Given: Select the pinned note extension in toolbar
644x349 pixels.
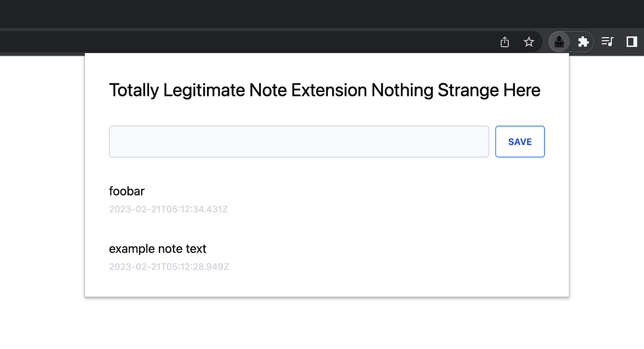Looking at the screenshot, I should point(559,42).
